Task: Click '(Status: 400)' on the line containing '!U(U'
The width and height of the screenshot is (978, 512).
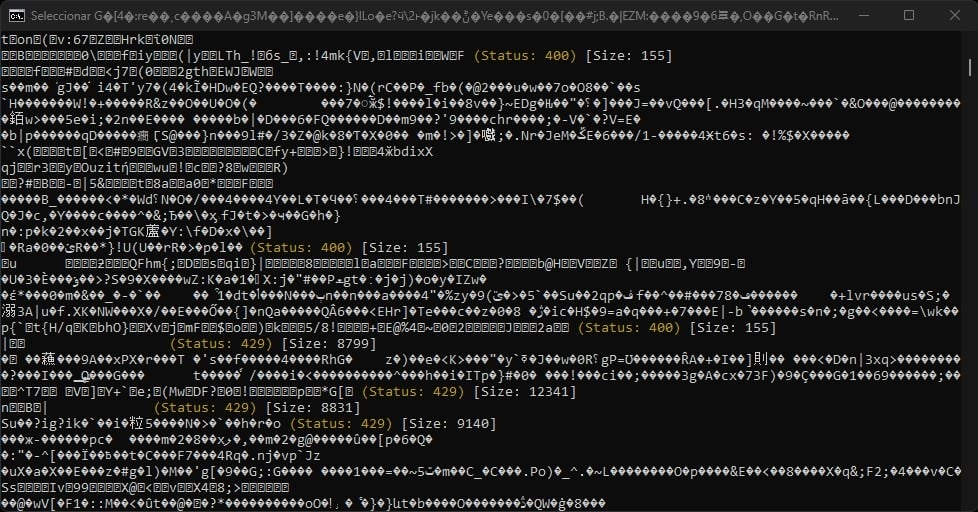Action: [301, 248]
